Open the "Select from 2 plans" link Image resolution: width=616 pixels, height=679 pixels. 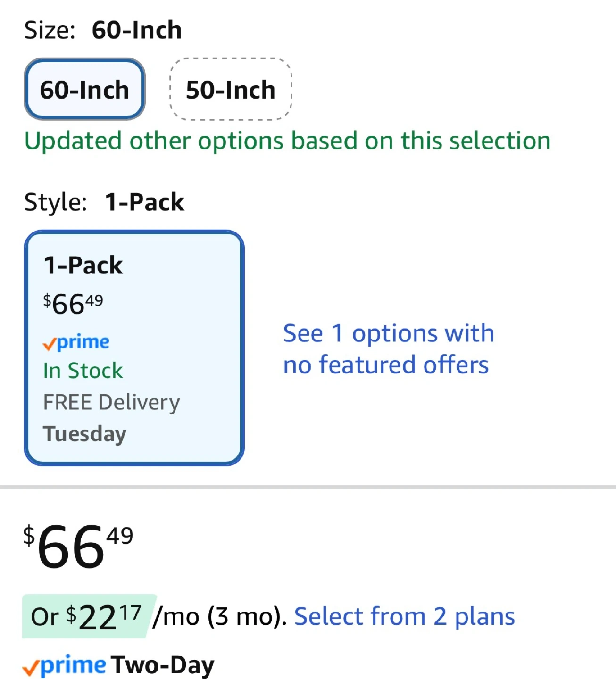coord(404,616)
